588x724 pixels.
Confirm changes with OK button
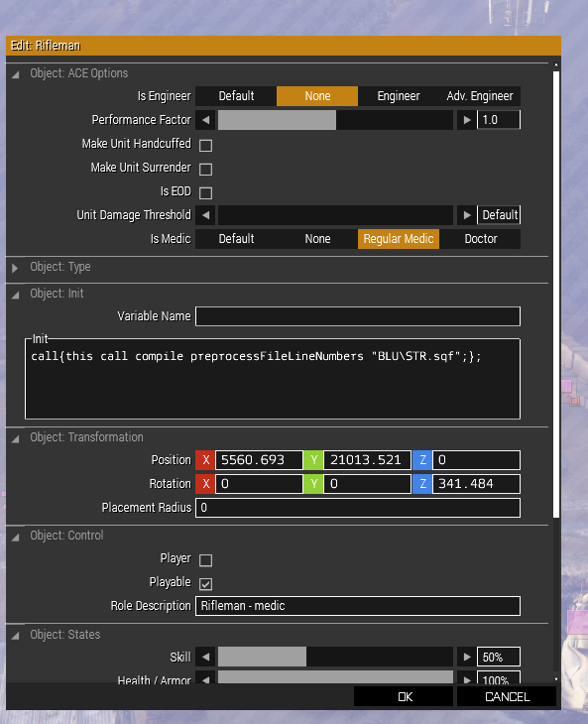(x=404, y=697)
